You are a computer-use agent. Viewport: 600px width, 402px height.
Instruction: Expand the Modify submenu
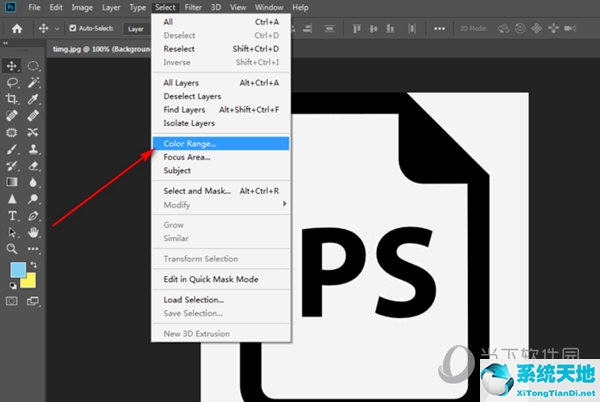coord(220,204)
